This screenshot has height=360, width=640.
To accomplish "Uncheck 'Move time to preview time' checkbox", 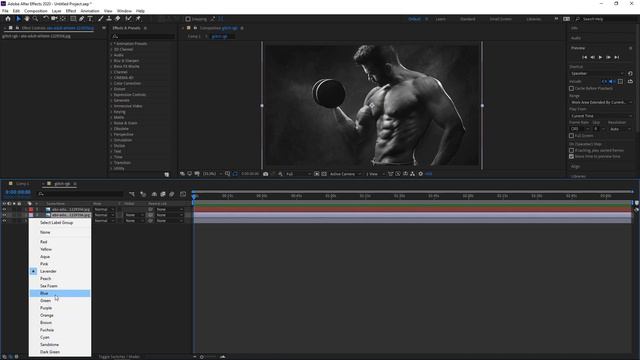I will tap(571, 156).
